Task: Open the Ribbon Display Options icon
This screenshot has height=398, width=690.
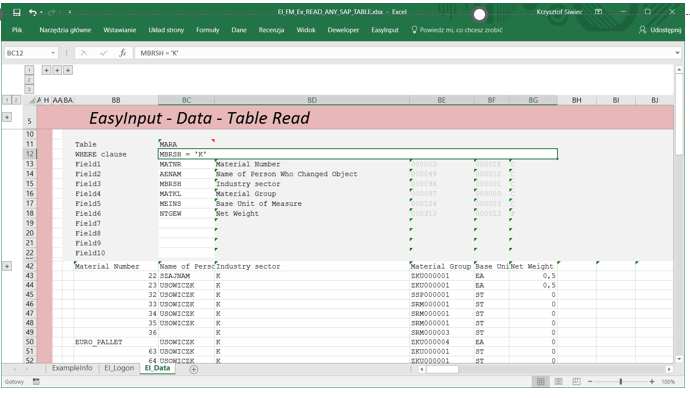Action: click(598, 12)
